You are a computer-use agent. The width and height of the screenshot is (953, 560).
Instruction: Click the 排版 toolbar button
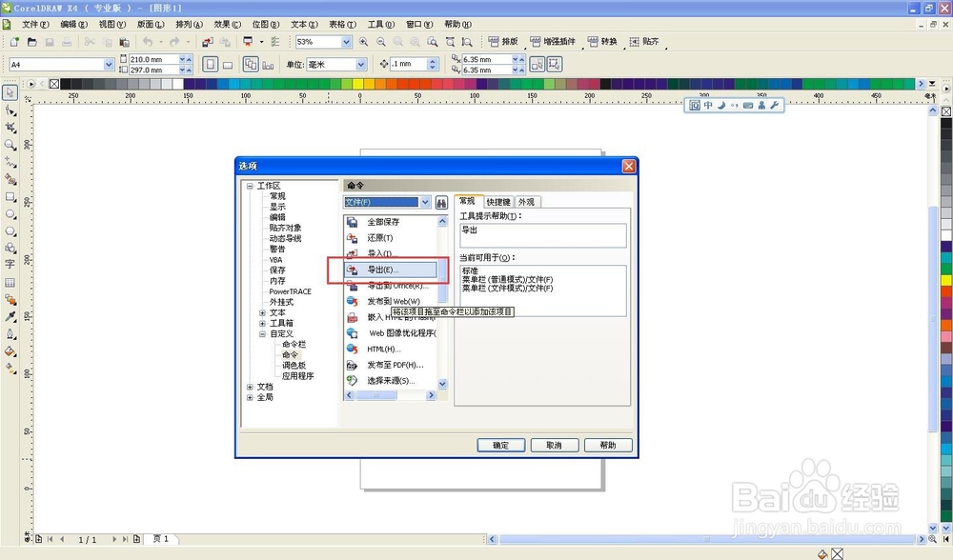coord(503,41)
